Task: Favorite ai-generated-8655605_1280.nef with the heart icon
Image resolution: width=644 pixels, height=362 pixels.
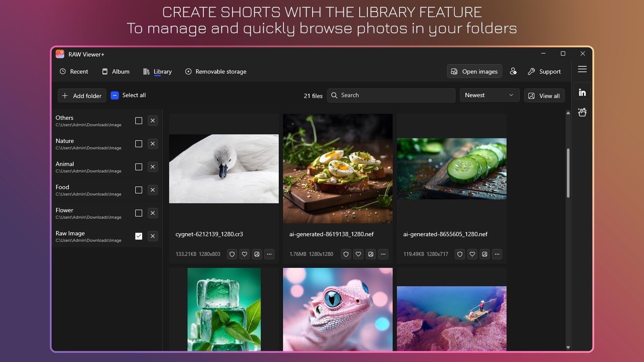Action: click(472, 254)
